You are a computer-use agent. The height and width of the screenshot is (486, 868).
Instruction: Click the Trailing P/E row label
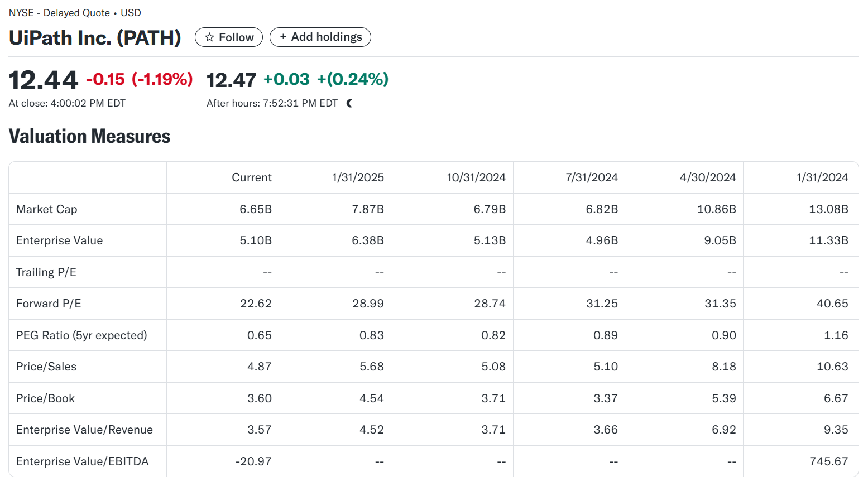[x=46, y=272]
